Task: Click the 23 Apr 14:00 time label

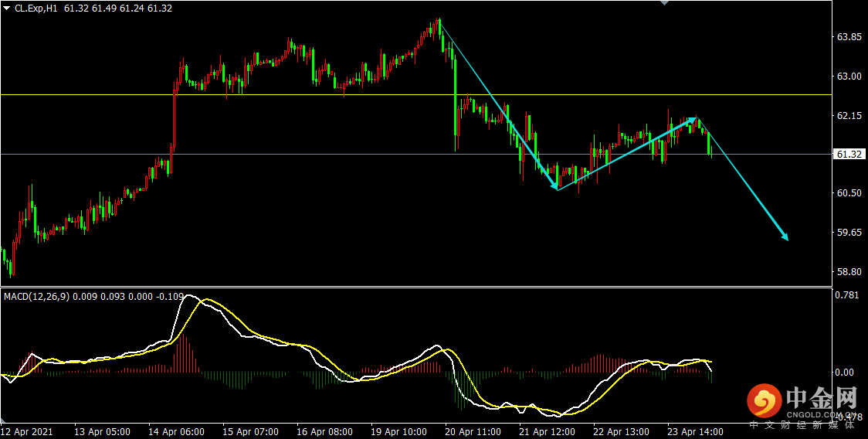Action: click(x=696, y=431)
